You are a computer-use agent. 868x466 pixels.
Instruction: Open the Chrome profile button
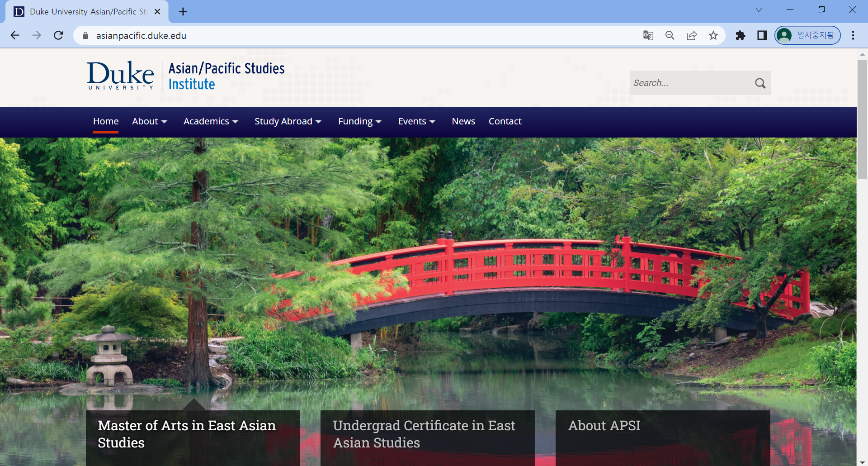coord(808,35)
